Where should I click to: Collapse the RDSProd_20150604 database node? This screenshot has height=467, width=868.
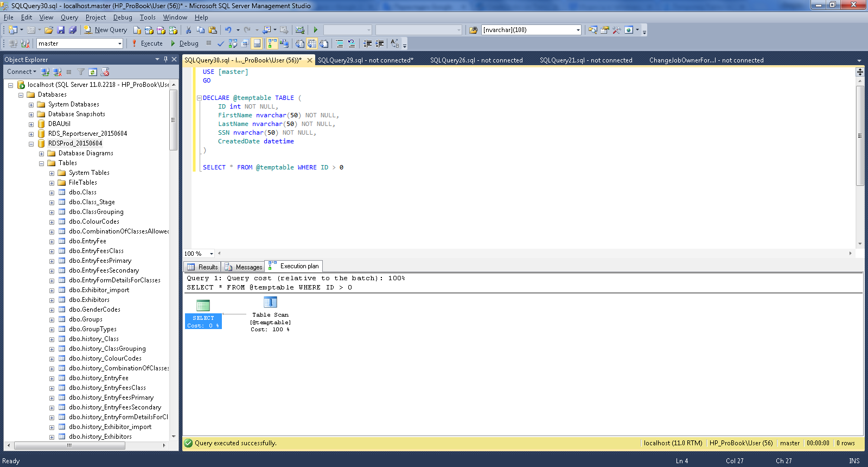[31, 144]
